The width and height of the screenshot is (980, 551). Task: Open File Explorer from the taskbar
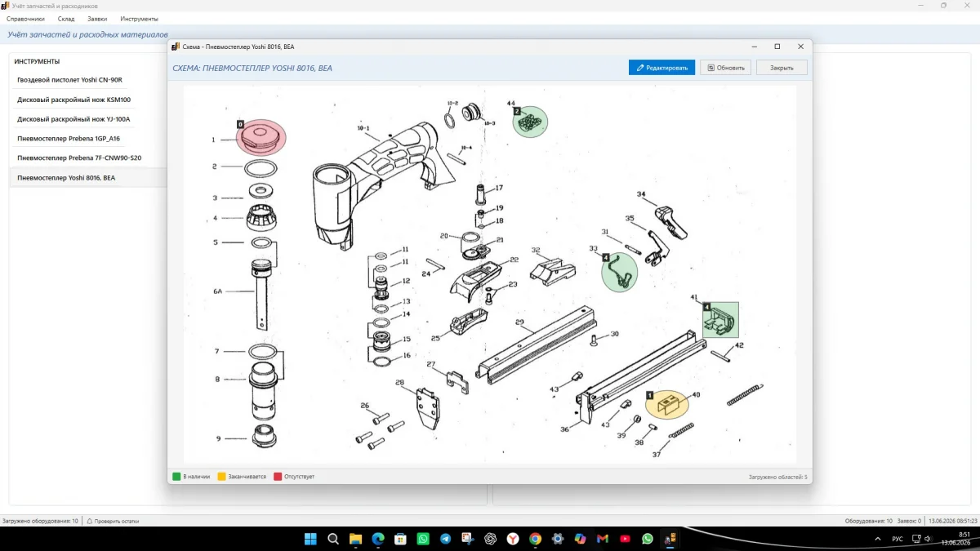(x=355, y=539)
